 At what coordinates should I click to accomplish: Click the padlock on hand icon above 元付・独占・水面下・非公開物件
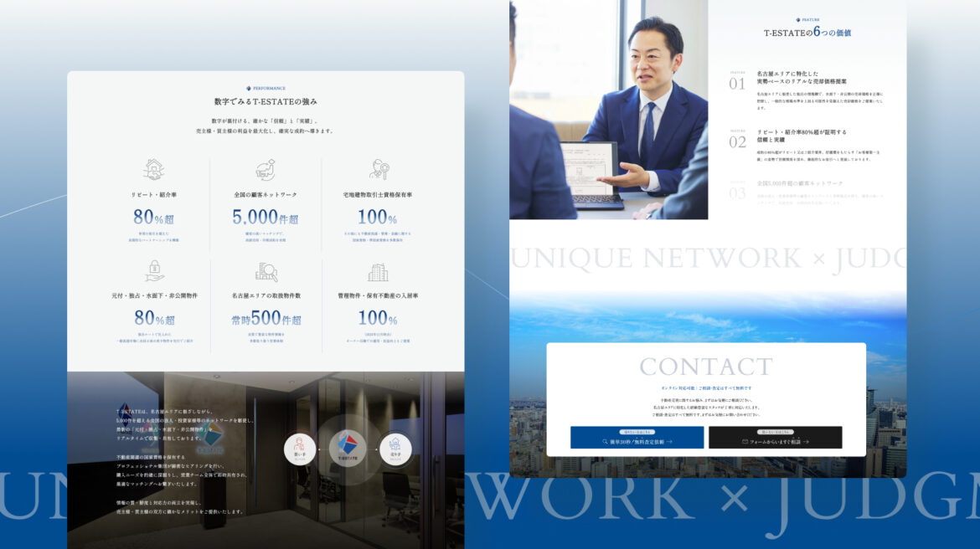[x=153, y=271]
